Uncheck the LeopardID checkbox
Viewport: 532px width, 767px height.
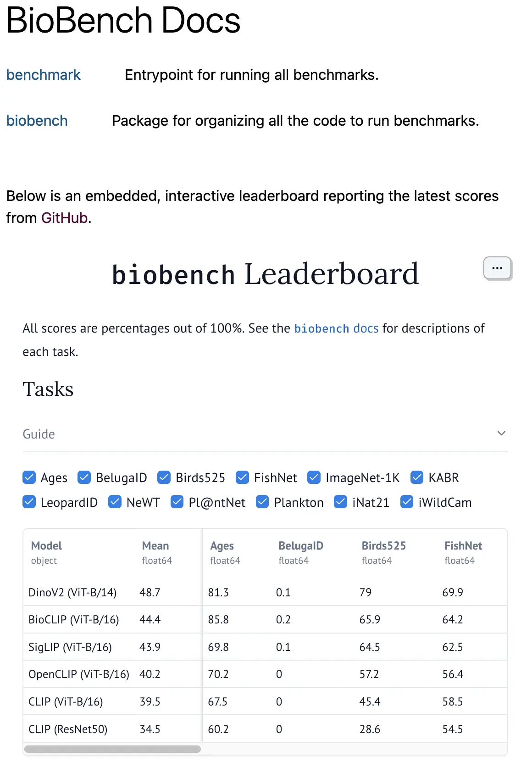(29, 502)
